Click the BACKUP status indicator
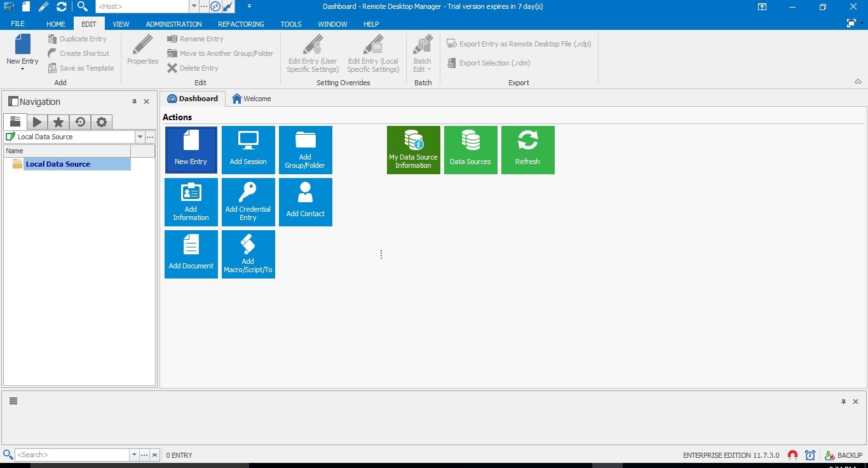 (x=843, y=455)
